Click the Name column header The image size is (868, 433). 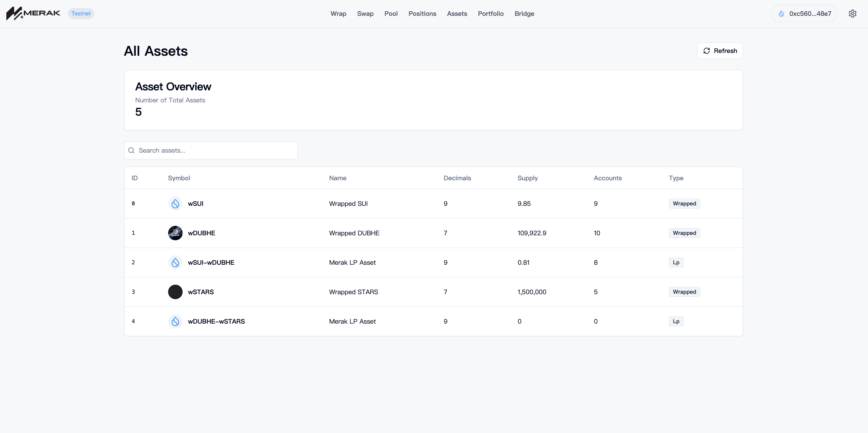click(x=338, y=178)
